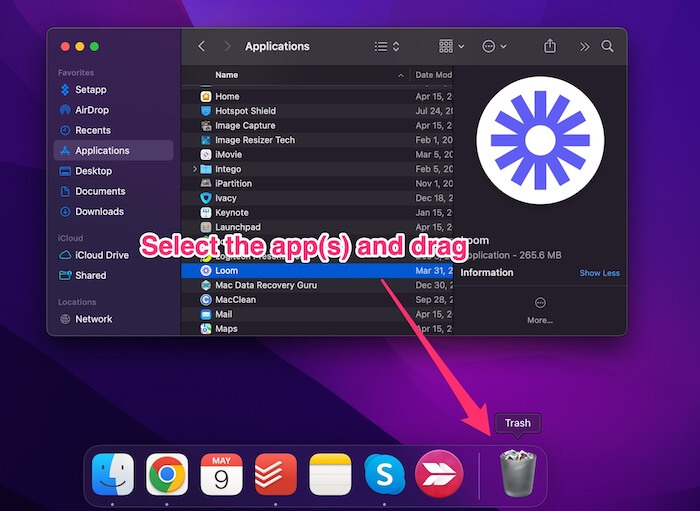Screen dimensions: 700x511
Task: Open Finder from the Dock
Action: [112, 474]
